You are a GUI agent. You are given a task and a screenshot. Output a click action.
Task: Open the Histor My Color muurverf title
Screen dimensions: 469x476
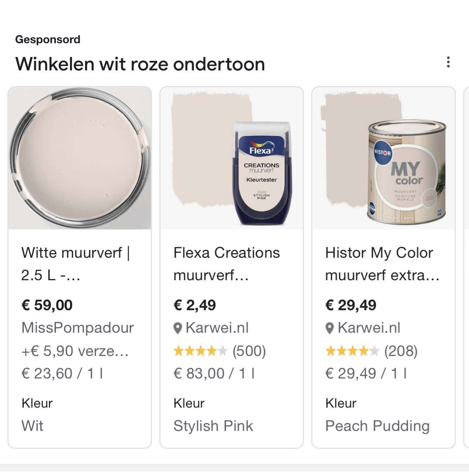(382, 264)
